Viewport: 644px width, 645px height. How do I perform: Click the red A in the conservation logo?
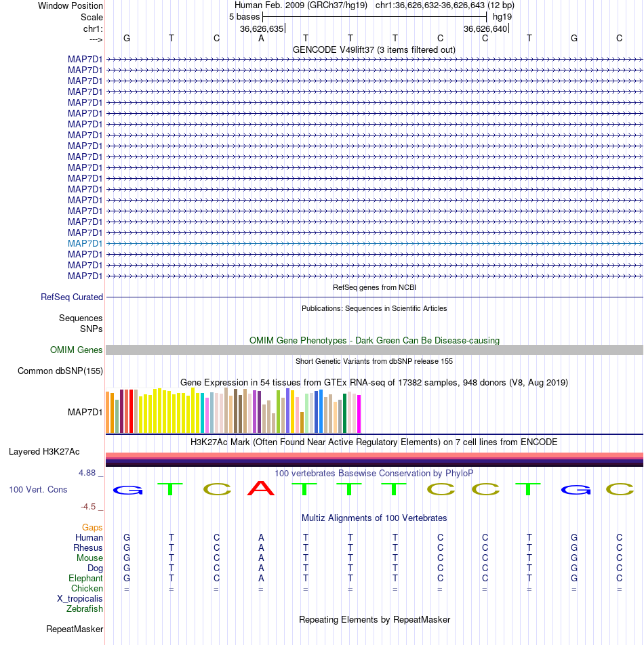coord(261,488)
